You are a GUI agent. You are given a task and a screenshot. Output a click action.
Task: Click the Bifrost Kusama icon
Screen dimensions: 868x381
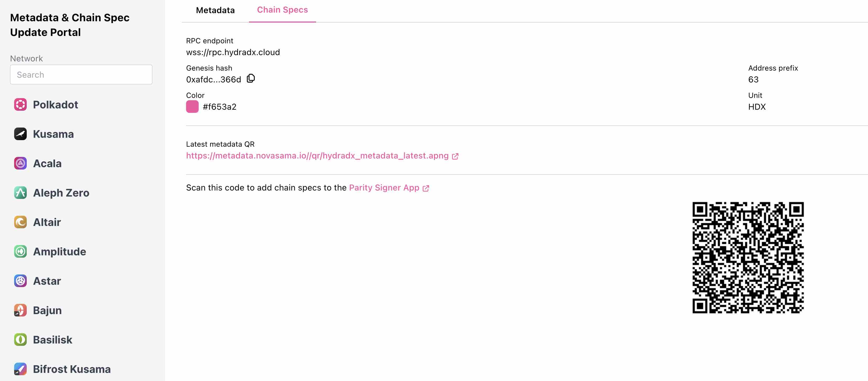click(20, 369)
